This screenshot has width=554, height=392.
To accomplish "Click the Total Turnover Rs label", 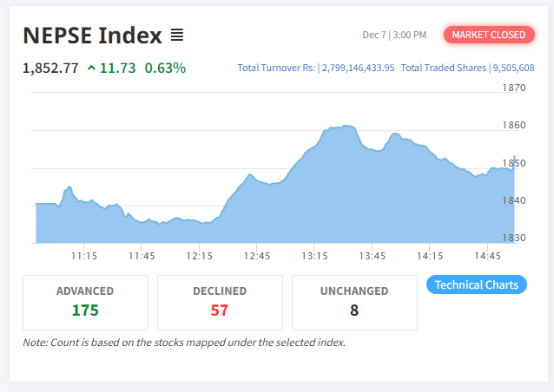I will coord(276,68).
